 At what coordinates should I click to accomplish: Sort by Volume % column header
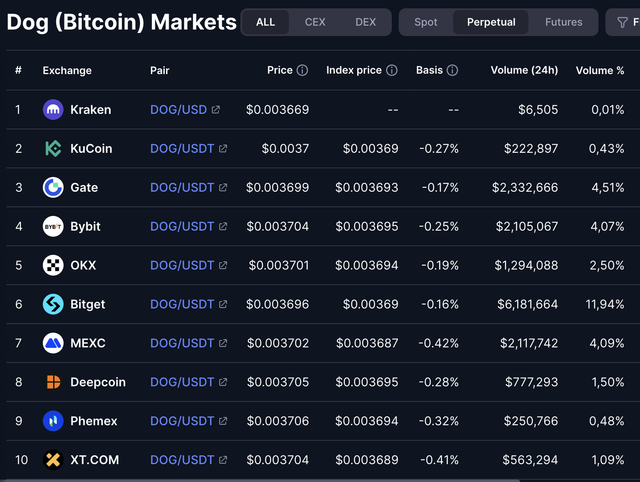tap(600, 70)
